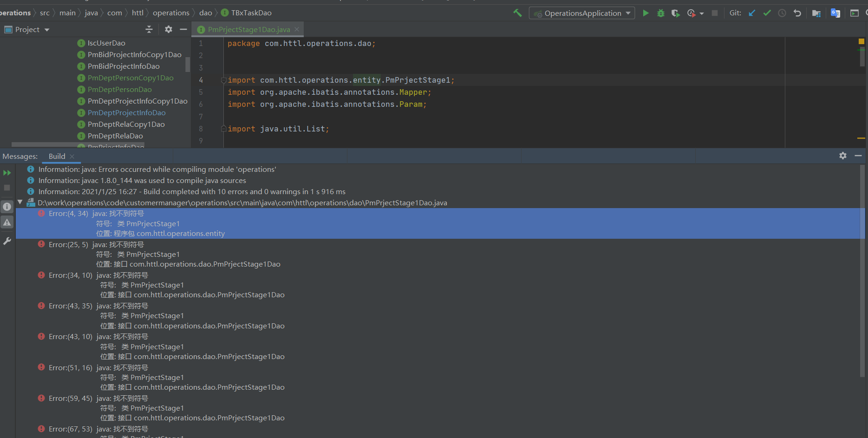Click the 'main' breadcrumb
Screen dimensions: 868x438
coord(67,13)
